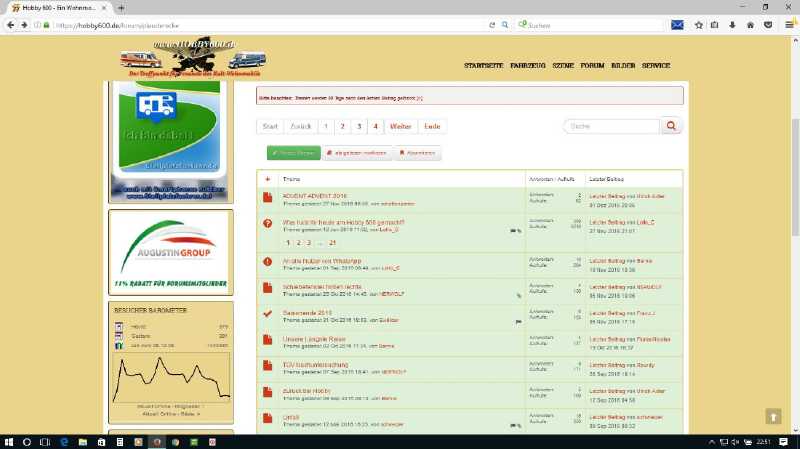800x449 pixels.
Task: Click the green new topic button
Action: tap(293, 153)
